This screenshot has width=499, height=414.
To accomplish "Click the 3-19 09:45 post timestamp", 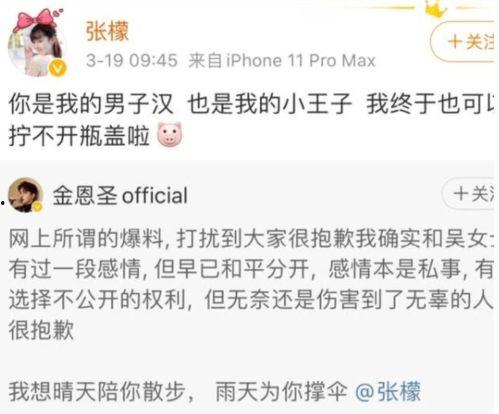I will click(x=131, y=61).
